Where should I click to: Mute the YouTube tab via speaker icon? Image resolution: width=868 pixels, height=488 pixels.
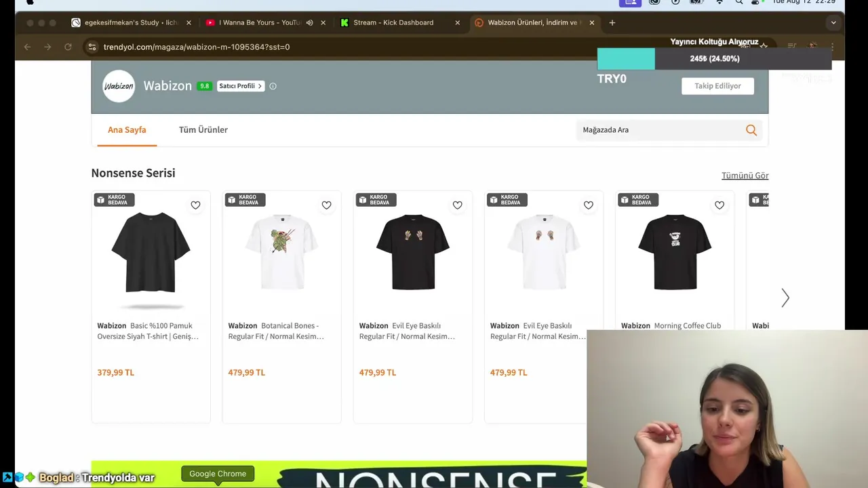[309, 22]
